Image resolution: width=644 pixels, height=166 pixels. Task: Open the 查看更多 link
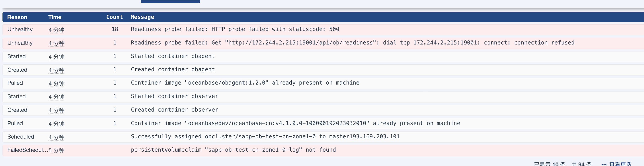[x=620, y=164]
